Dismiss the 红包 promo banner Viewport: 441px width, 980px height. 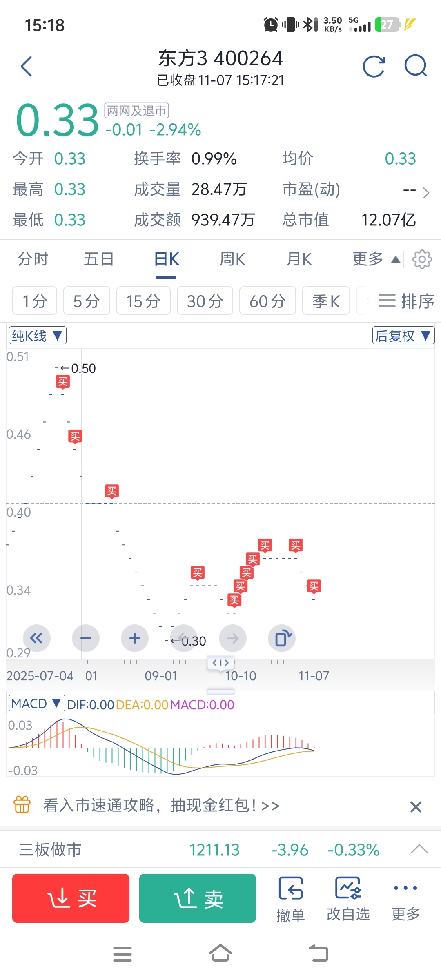coord(416,807)
